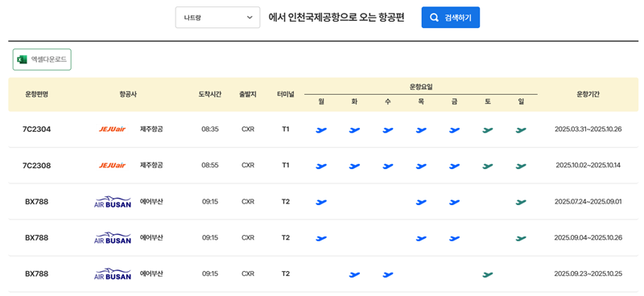This screenshot has width=644, height=296.
Task: Open the 나트랑 departure city dropdown
Action: [217, 17]
